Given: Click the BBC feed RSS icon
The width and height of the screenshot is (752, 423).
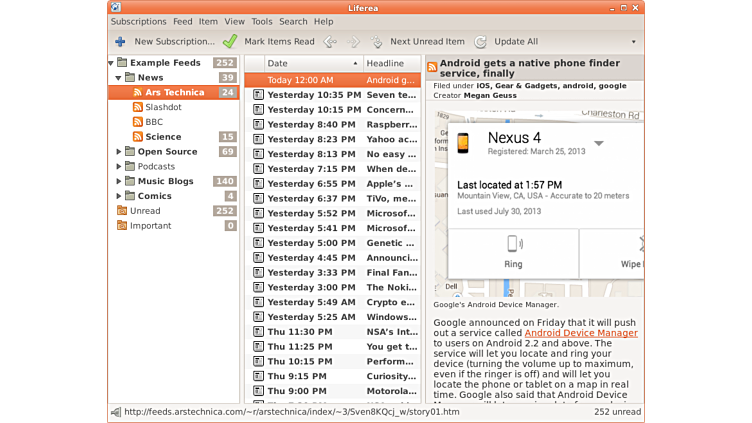Looking at the screenshot, I should 138,122.
